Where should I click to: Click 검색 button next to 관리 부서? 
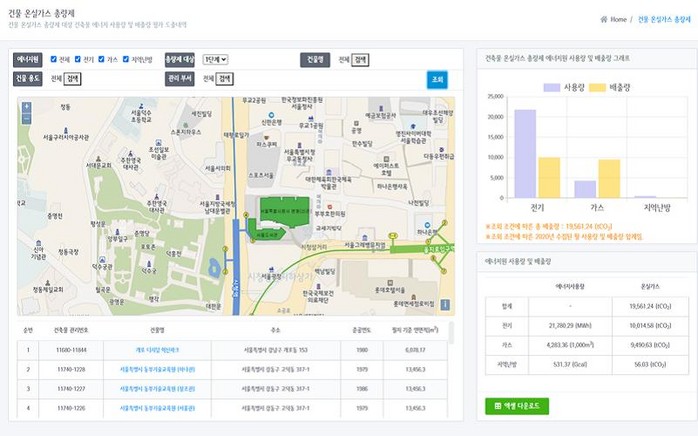pyautogui.click(x=225, y=79)
